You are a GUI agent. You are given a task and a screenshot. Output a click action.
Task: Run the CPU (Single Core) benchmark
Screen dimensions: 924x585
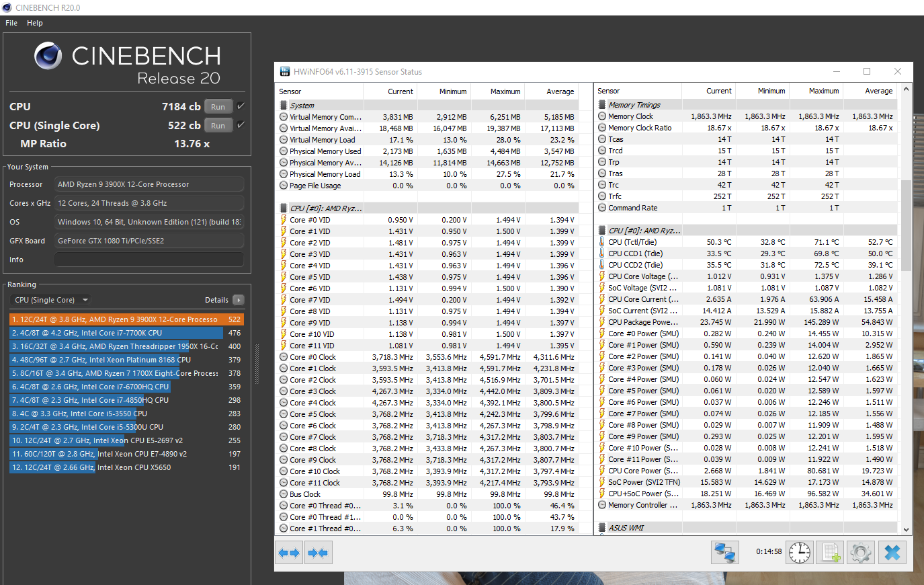[x=218, y=125]
